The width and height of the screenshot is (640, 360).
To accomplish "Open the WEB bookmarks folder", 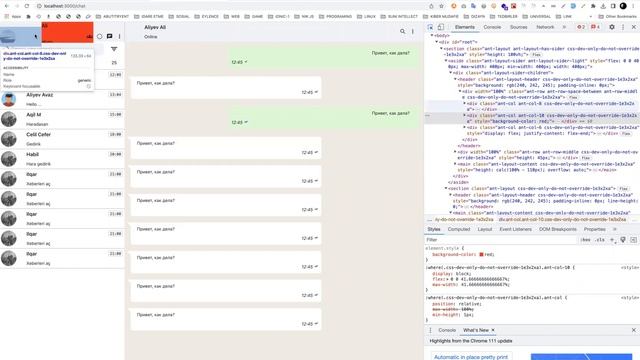I will (x=232, y=16).
